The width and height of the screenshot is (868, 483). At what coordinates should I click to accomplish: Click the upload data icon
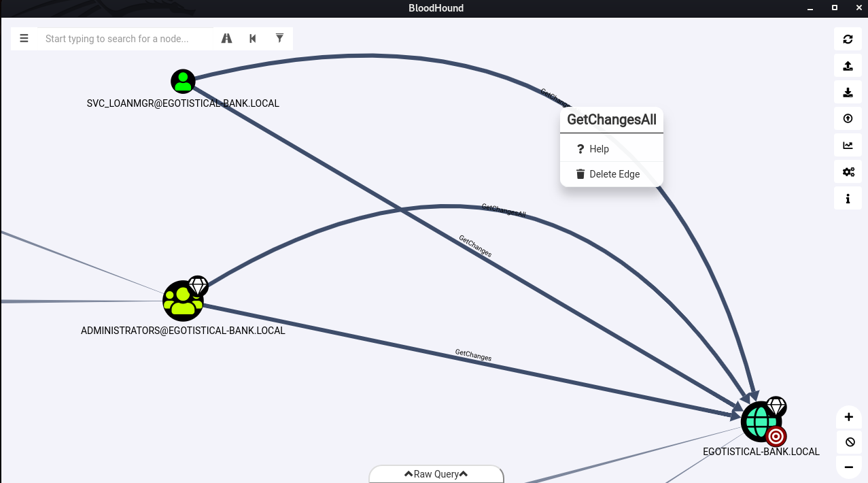[848, 118]
